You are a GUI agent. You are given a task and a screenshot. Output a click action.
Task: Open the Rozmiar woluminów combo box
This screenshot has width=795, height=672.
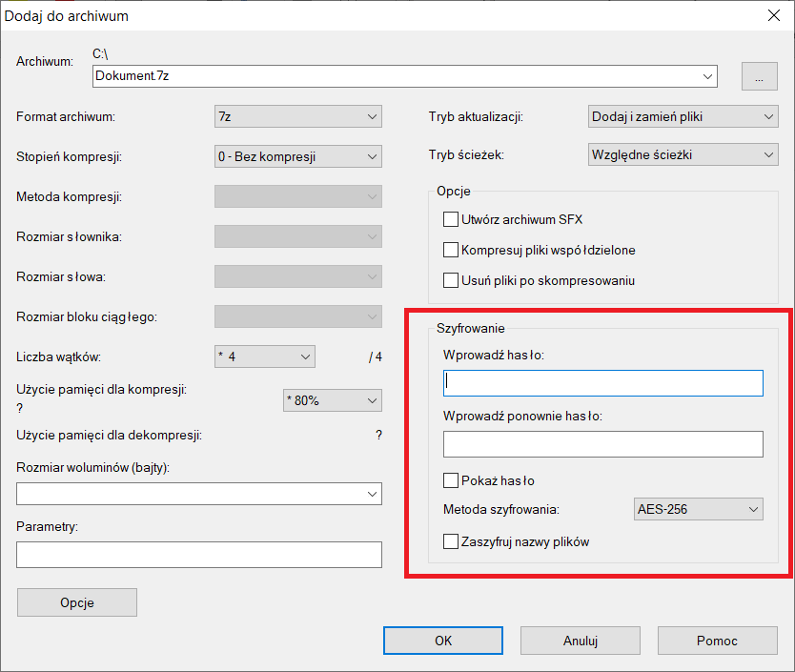(198, 494)
